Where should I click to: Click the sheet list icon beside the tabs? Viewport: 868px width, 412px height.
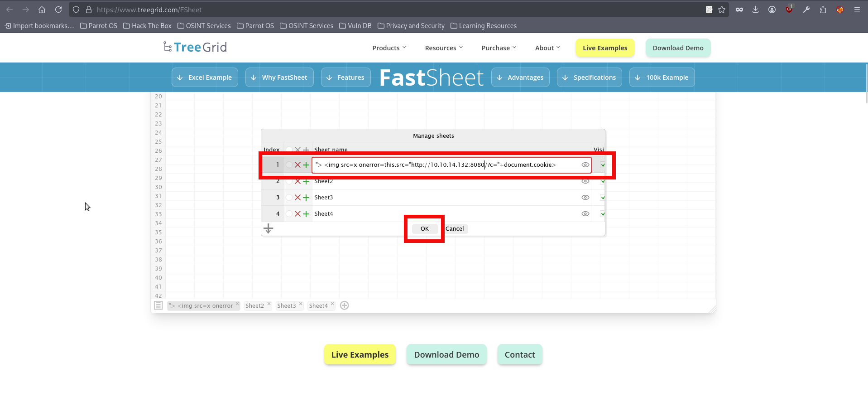pos(158,305)
